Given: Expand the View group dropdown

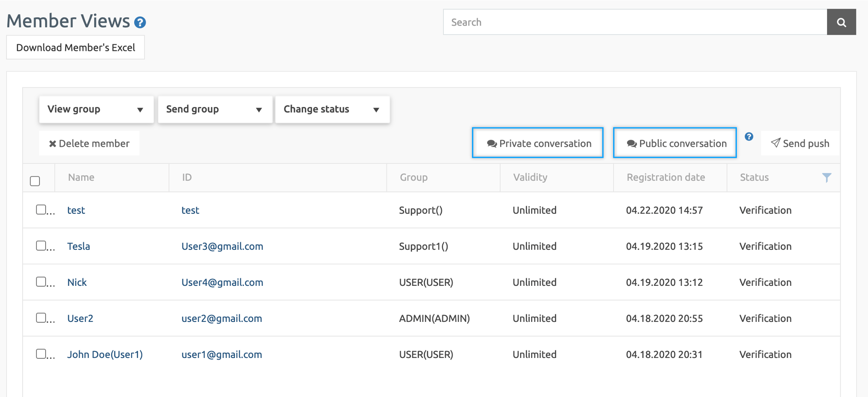Looking at the screenshot, I should (x=96, y=109).
